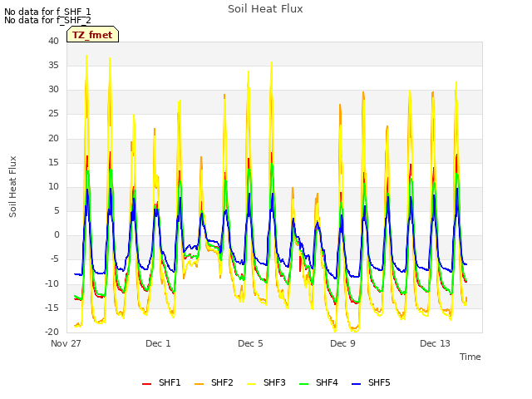
Task: Click the red SHF1 legend color marker
Action: 146,384
